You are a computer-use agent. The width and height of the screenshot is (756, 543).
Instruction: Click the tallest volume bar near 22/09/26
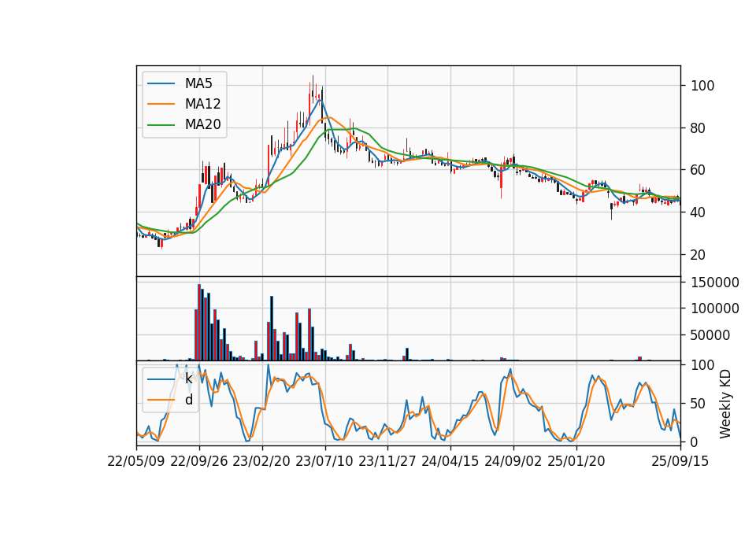(x=199, y=323)
